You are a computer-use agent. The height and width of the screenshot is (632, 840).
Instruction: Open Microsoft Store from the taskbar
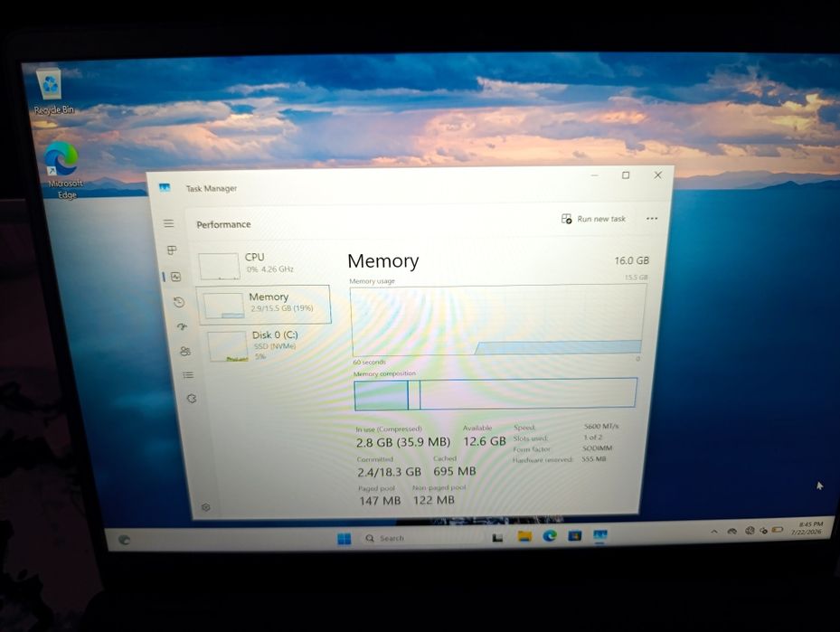coord(575,535)
